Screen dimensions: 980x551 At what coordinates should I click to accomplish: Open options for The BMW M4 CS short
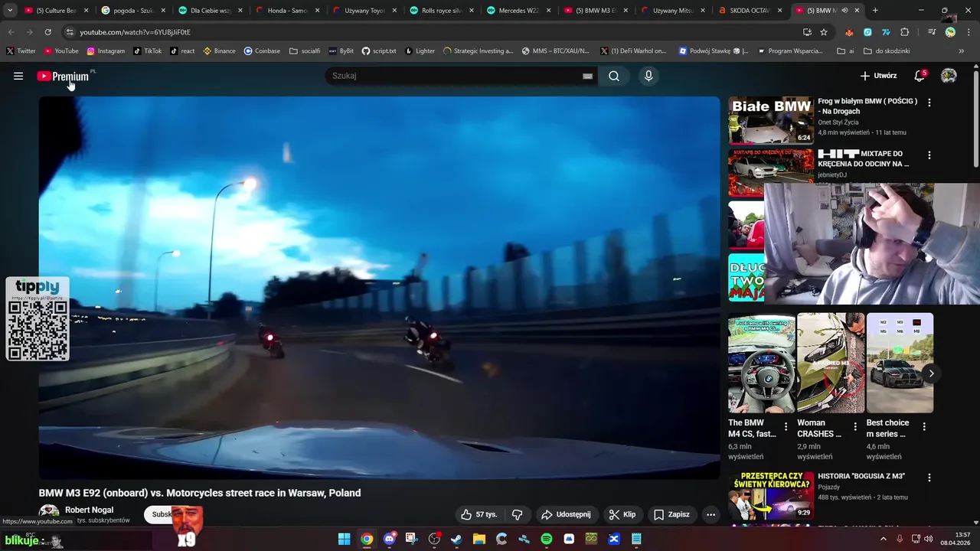click(x=786, y=426)
